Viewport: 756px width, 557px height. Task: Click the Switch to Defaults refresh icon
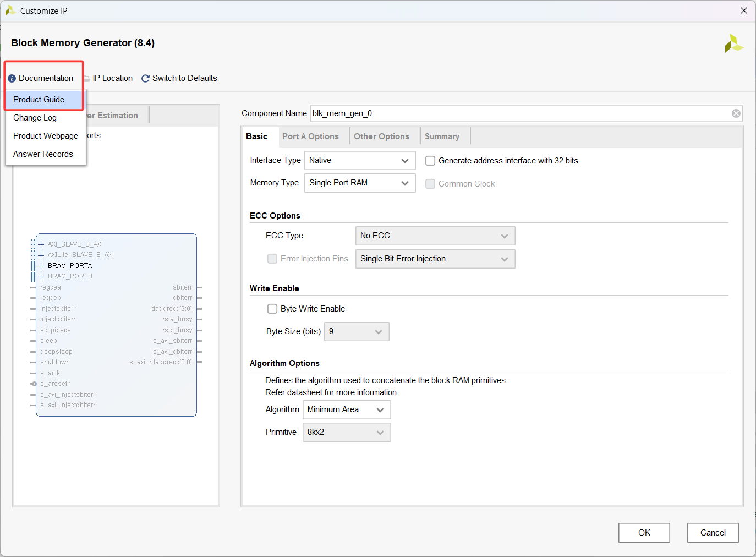145,79
